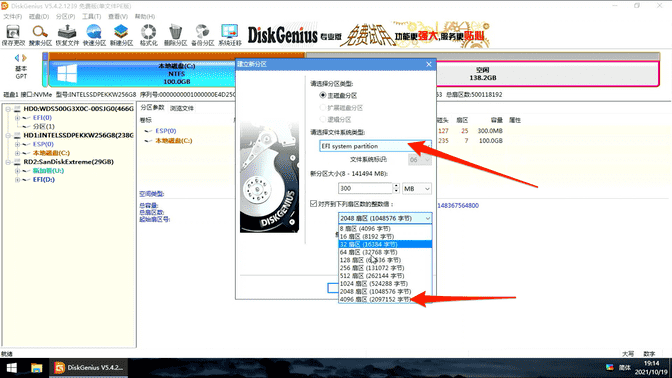Expand the 新加卷(U:) tree node
Screen dimensions: 672x378
(17, 171)
